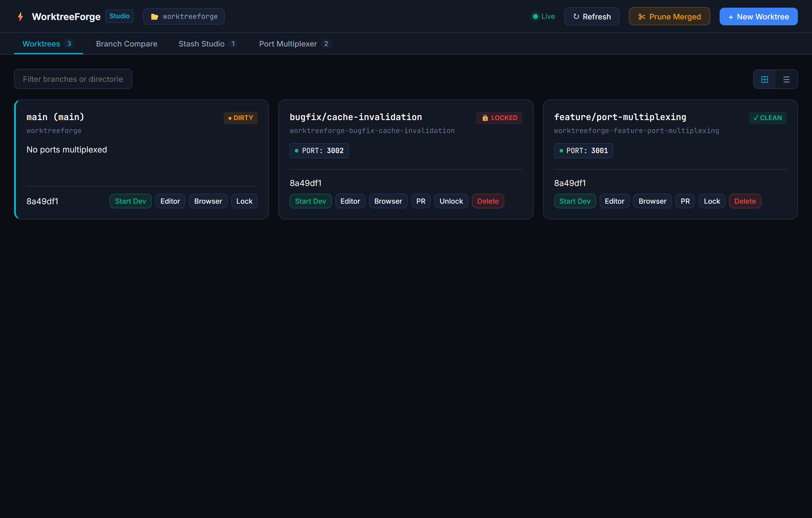Click the Refresh button
This screenshot has width=812, height=518.
point(591,16)
